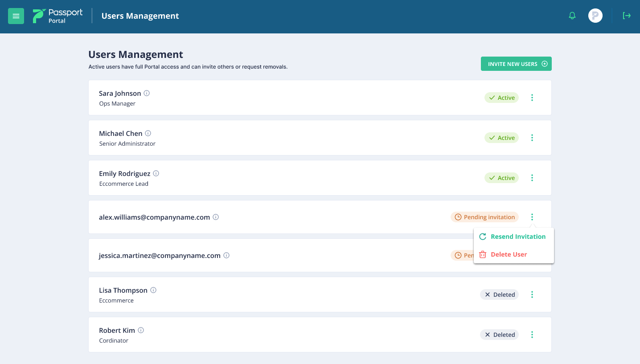Open actions menu for Sara Johnson
This screenshot has width=640, height=364.
[532, 98]
